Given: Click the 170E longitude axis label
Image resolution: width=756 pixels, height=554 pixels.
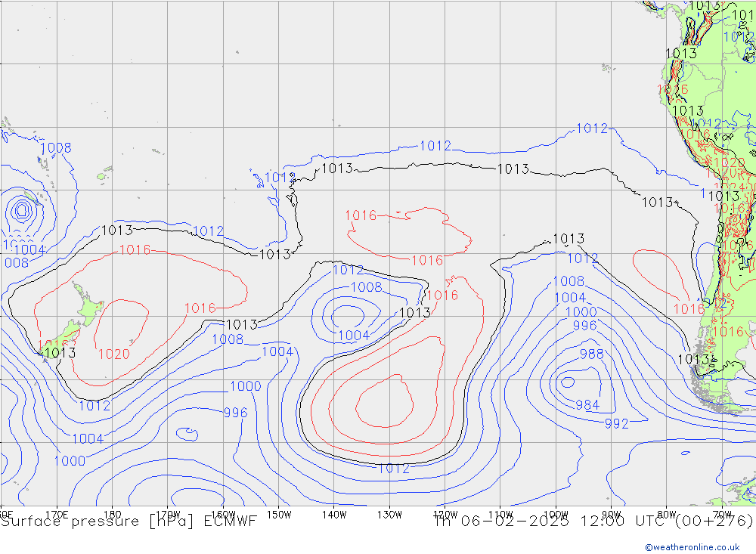Looking at the screenshot, I should click(x=57, y=515).
